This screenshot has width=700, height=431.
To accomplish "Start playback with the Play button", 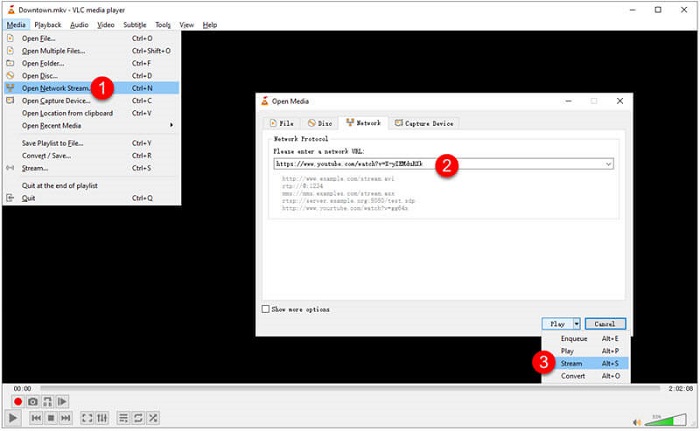I will coord(13,418).
